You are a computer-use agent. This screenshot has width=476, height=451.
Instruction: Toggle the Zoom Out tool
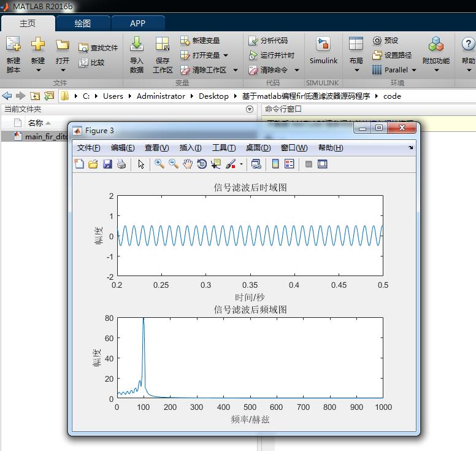[174, 164]
